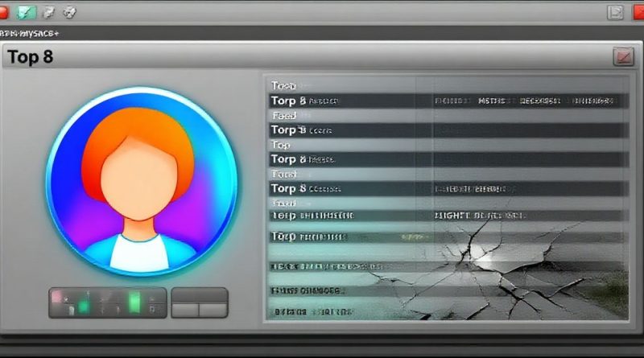Click the small left green light on control panel
This screenshot has height=358, width=644.
click(x=83, y=307)
